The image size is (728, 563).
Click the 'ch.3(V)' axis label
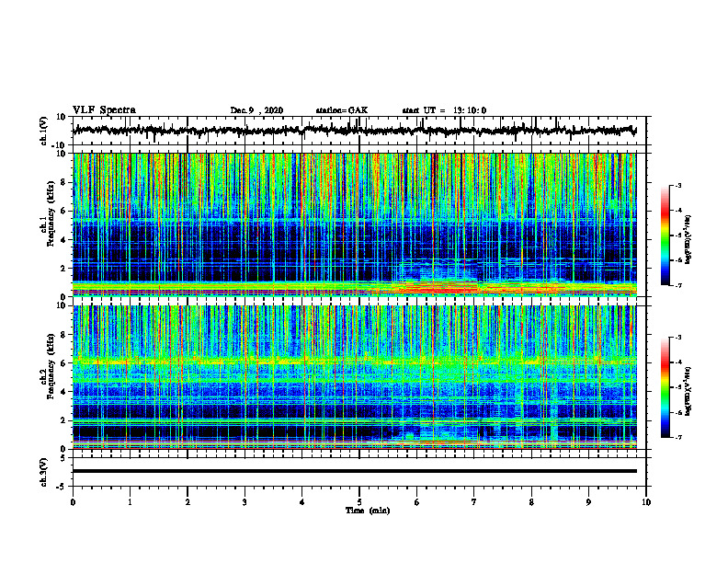pyautogui.click(x=44, y=472)
